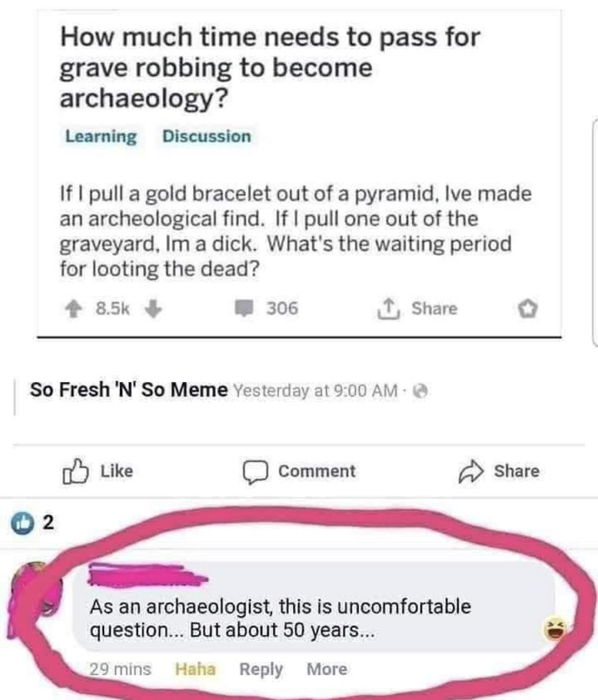Open the 306 comments speech bubble icon

(243, 308)
